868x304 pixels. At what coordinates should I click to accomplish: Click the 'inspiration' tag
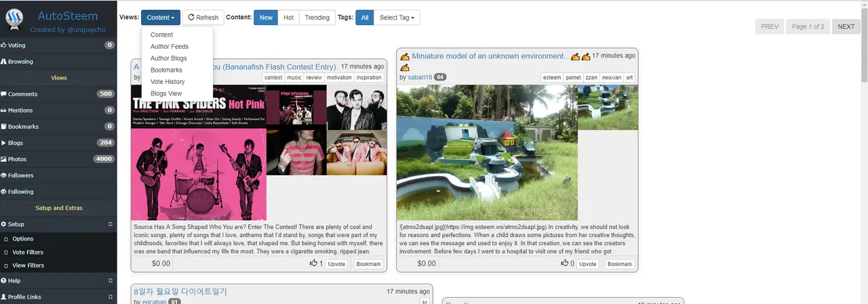[x=369, y=77]
